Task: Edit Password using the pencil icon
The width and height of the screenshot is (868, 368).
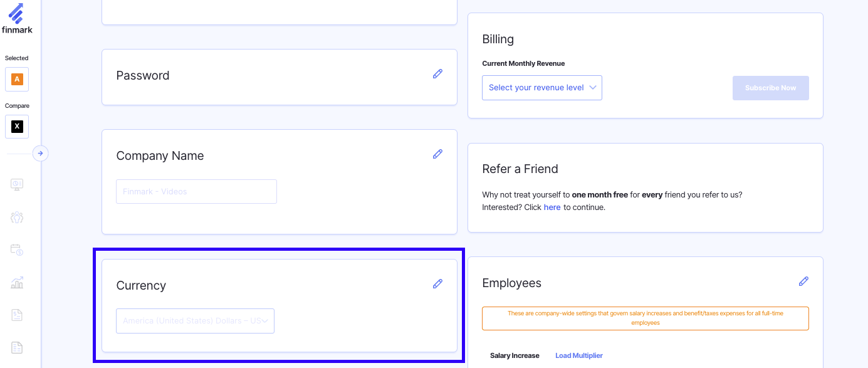Action: click(437, 74)
